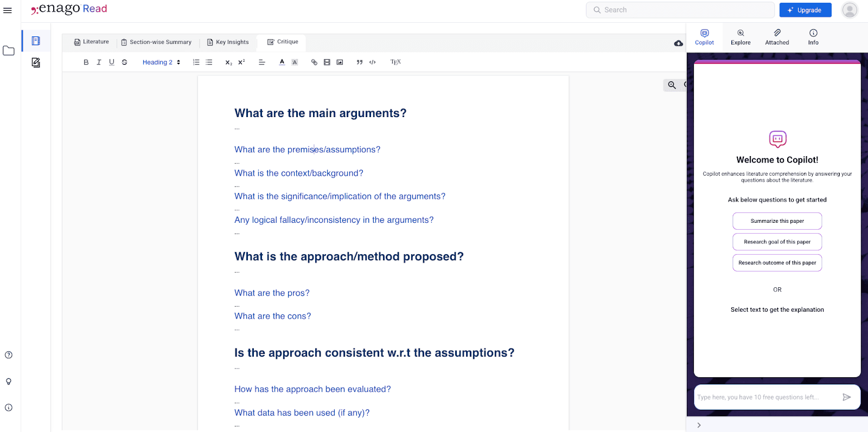
Task: Open the folder library icon
Action: [9, 51]
